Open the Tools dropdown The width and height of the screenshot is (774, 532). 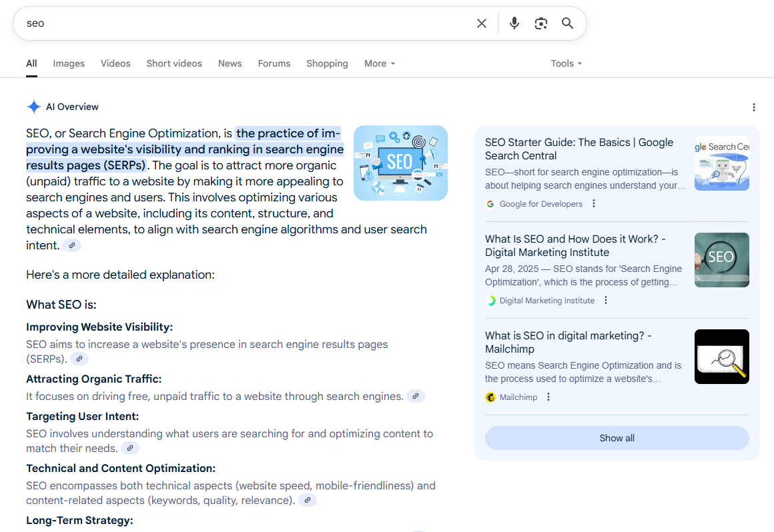coord(566,63)
